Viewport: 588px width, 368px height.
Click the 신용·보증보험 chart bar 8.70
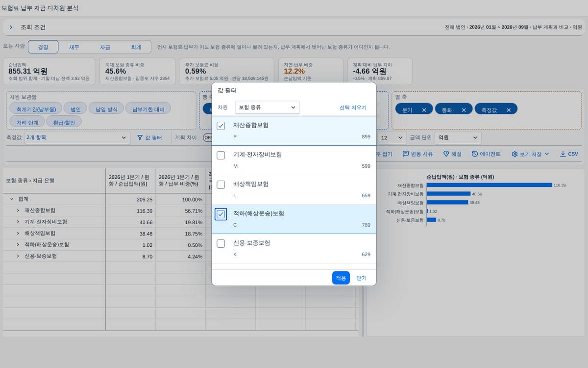(431, 220)
